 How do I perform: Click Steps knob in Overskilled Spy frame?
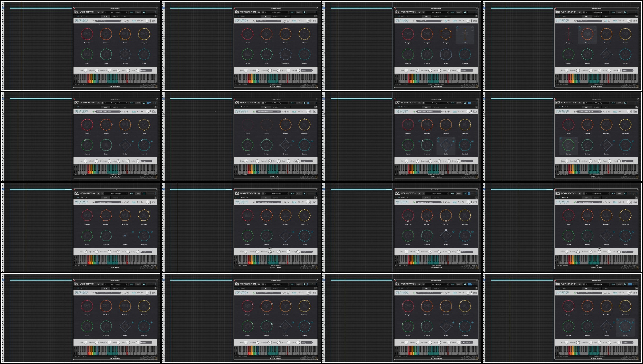pos(85,71)
